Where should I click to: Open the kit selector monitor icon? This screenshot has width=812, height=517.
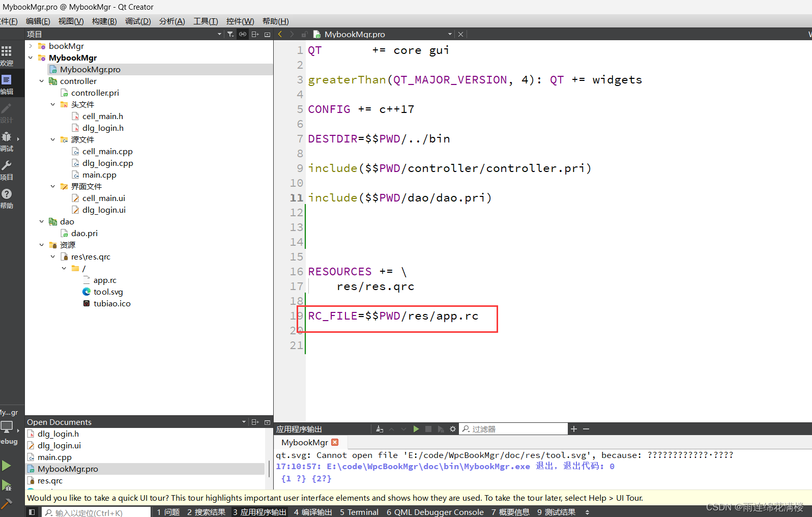(7, 427)
